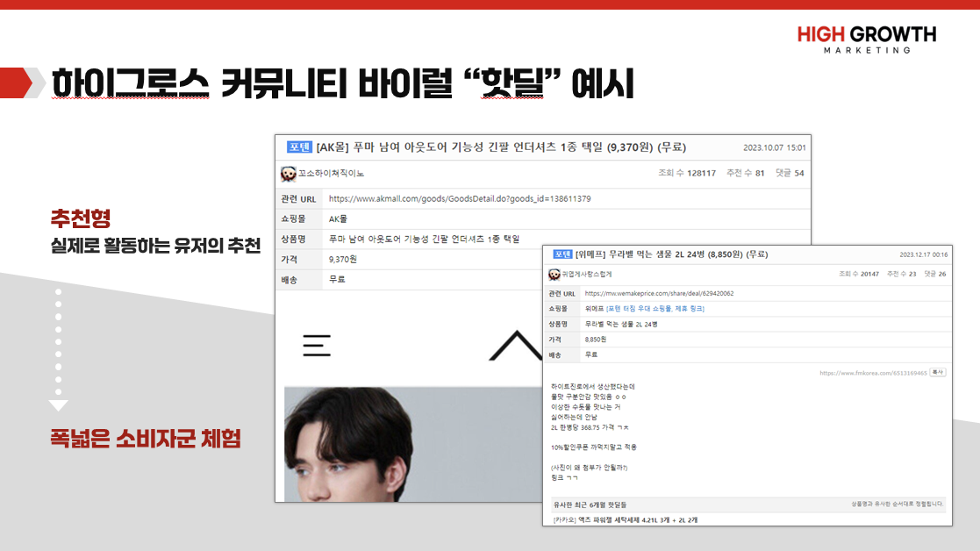Click the 댓글 54 comment count
980x551 pixels.
tap(790, 173)
